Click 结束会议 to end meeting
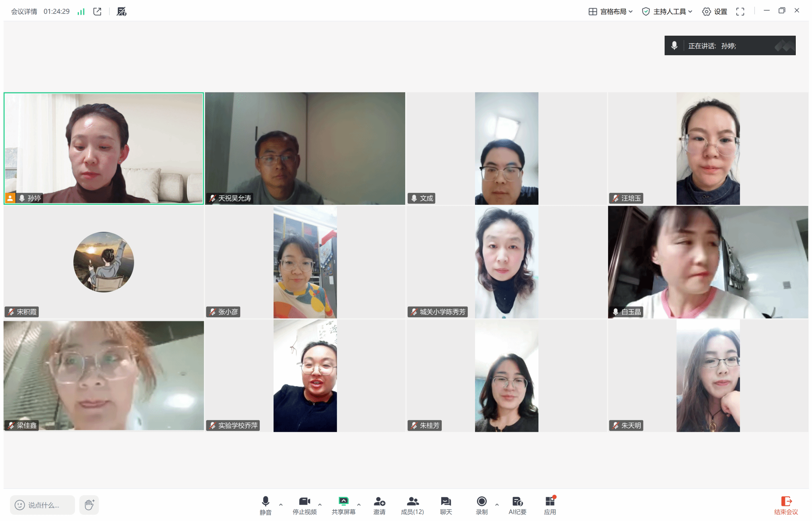 tap(786, 505)
